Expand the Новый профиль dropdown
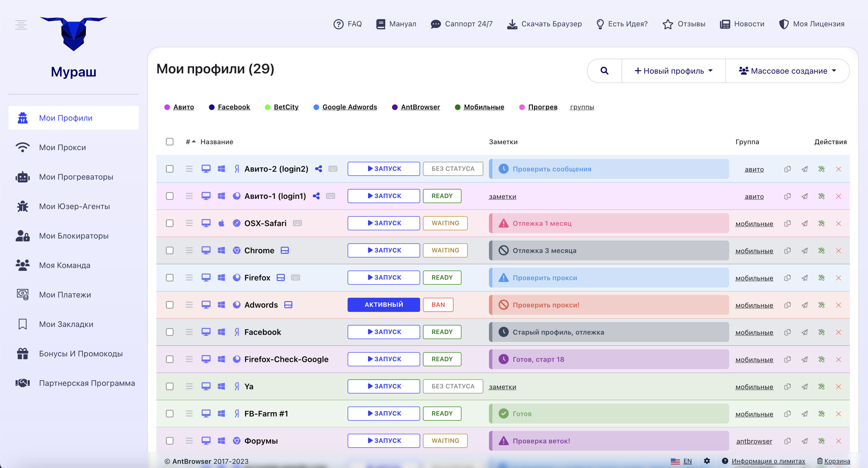The width and height of the screenshot is (868, 468). 673,71
